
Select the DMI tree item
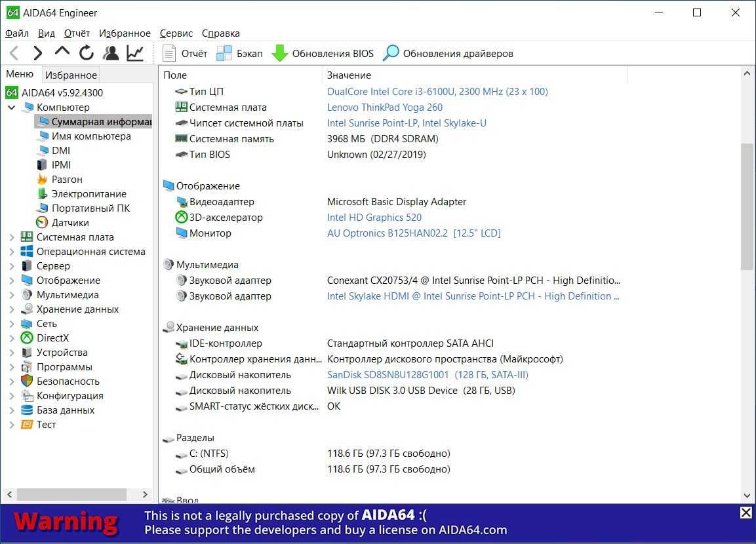61,150
